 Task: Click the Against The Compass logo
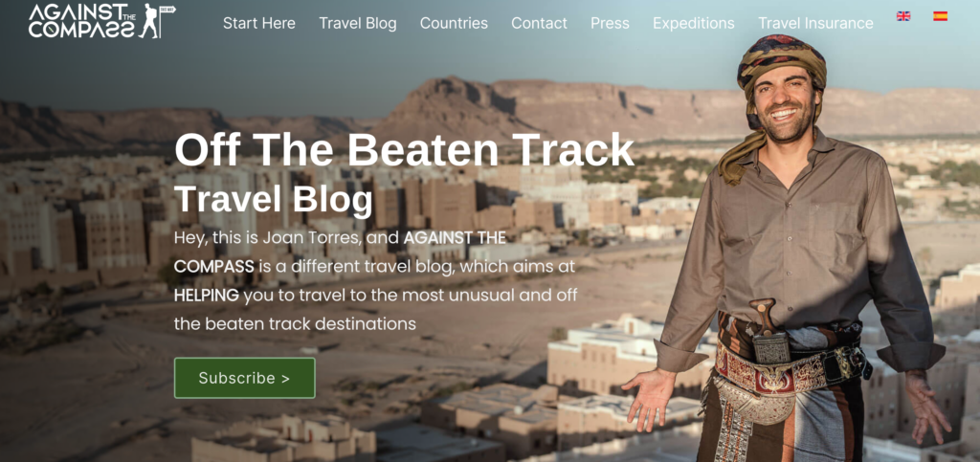click(101, 21)
